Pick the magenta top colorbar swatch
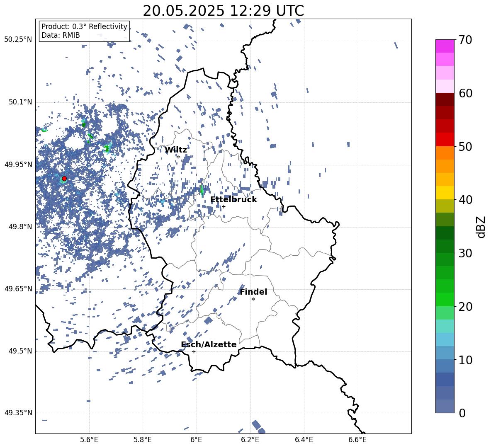 445,46
